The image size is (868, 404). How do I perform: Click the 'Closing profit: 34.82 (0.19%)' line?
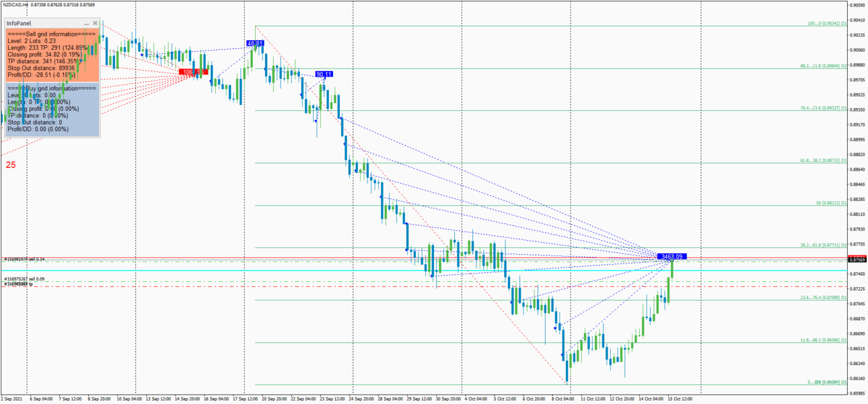(x=44, y=54)
